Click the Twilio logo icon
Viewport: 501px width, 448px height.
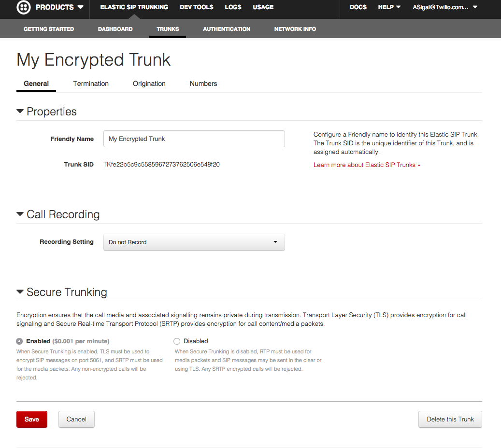point(24,7)
